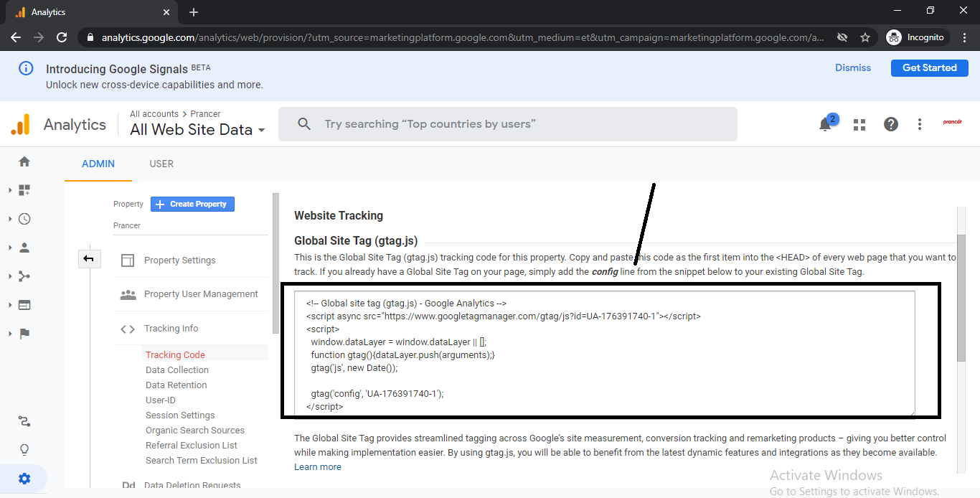Open the Home icon in left sidebar
980x498 pixels.
click(x=24, y=161)
